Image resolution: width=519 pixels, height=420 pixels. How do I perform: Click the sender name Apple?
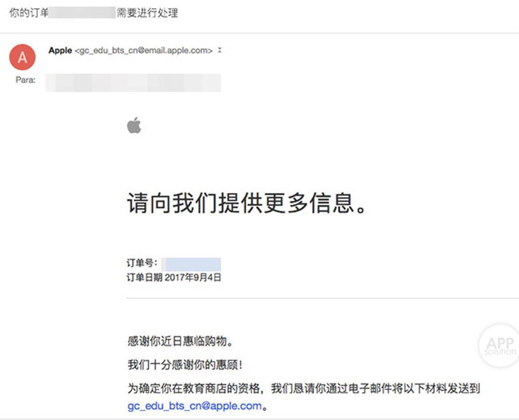point(60,50)
